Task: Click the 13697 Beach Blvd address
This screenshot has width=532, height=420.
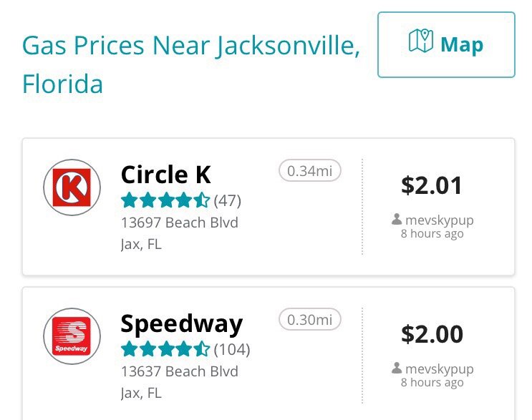Action: 180,223
